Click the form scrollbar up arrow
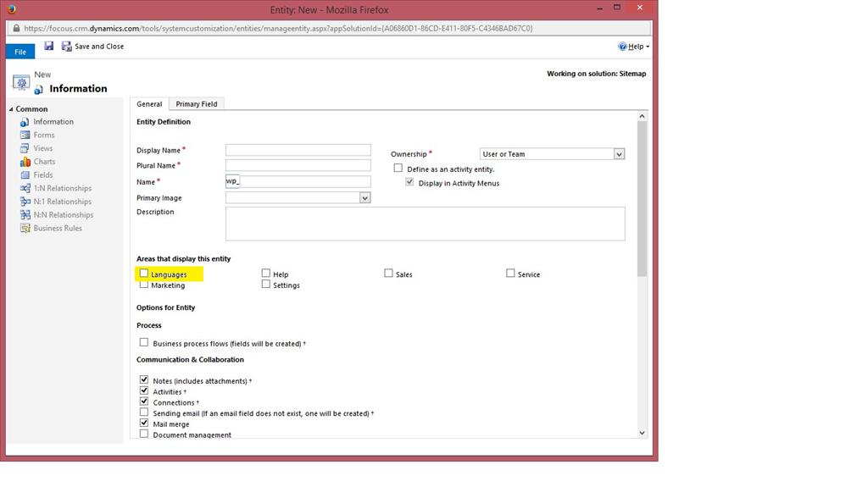This screenshot has width=868, height=487. click(x=643, y=116)
